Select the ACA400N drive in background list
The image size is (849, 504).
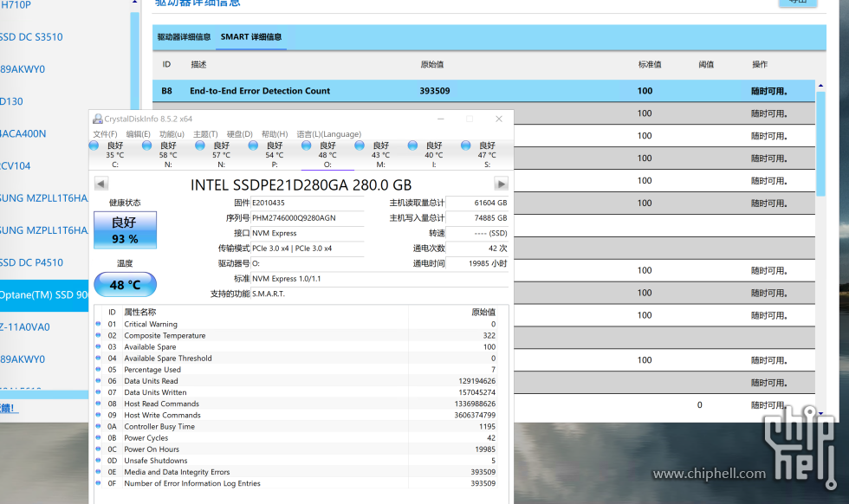(x=23, y=133)
